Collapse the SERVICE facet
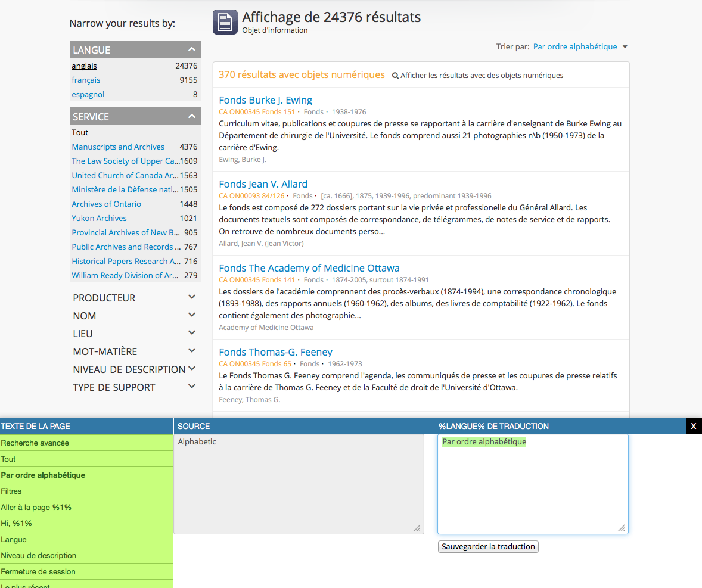 click(191, 117)
